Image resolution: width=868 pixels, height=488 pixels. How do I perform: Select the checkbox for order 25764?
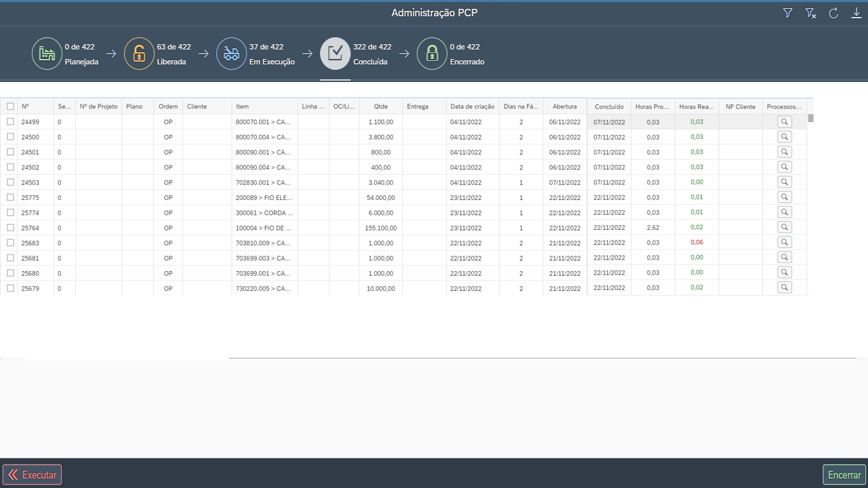(x=10, y=228)
